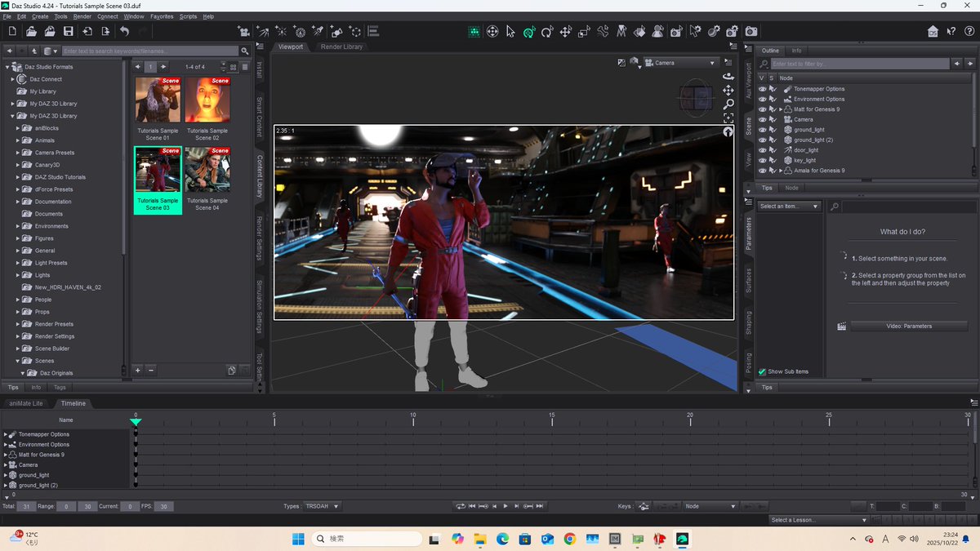This screenshot has height=551, width=980.
Task: Open the Render menu
Action: 82,16
